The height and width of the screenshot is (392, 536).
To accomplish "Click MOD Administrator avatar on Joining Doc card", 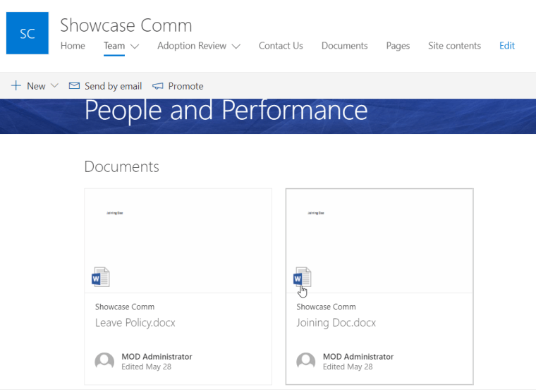I will (306, 361).
